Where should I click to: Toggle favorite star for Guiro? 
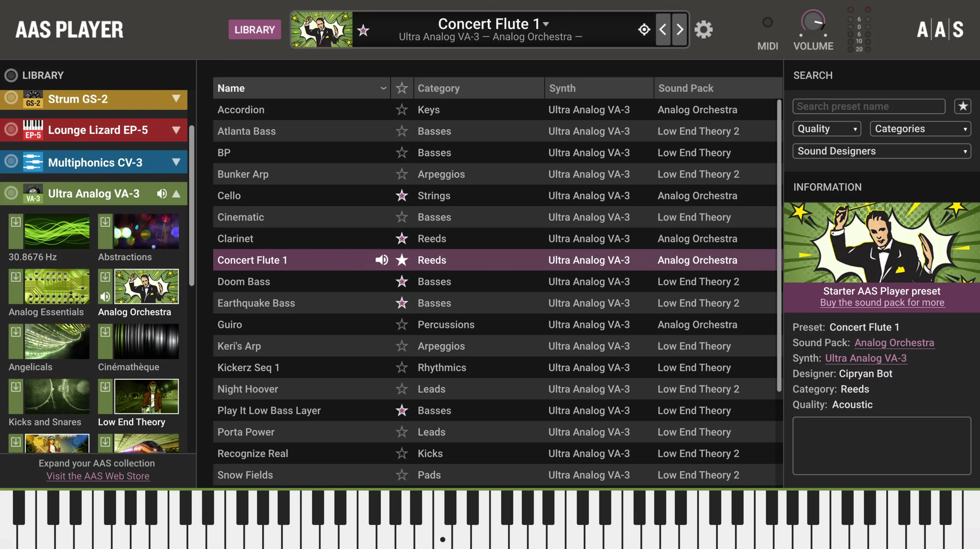(402, 325)
